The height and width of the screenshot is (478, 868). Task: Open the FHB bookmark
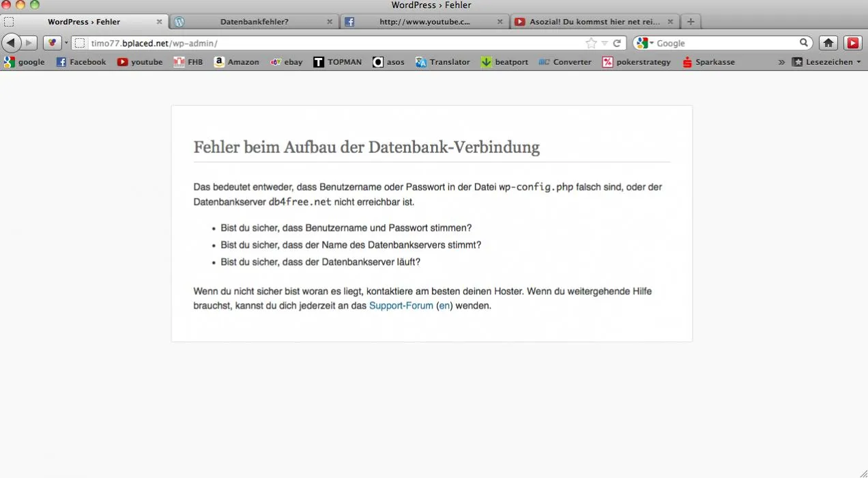188,62
